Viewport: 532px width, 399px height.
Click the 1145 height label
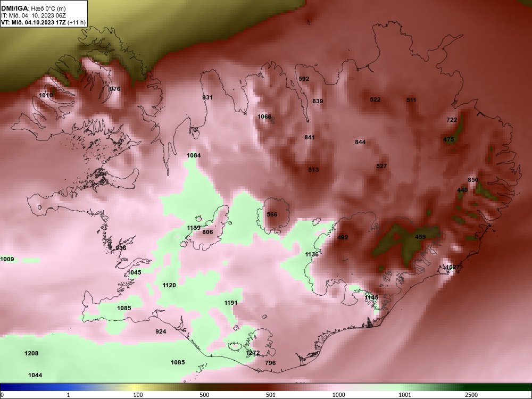coord(371,298)
